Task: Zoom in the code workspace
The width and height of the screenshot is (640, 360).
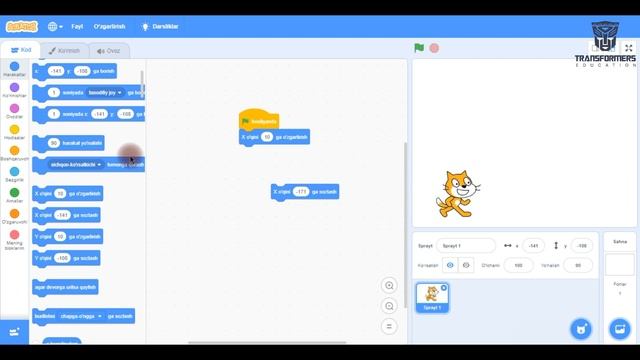Action: coord(389,286)
